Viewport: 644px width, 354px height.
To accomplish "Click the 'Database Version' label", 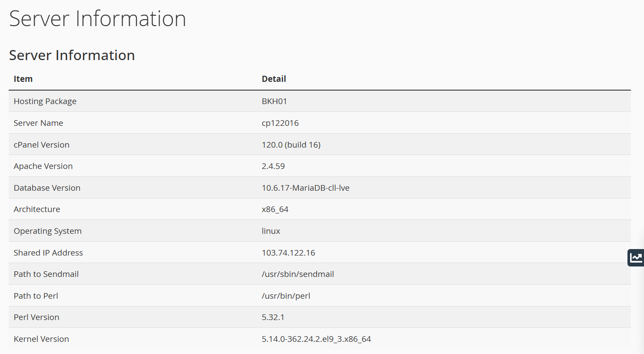I will point(47,188).
